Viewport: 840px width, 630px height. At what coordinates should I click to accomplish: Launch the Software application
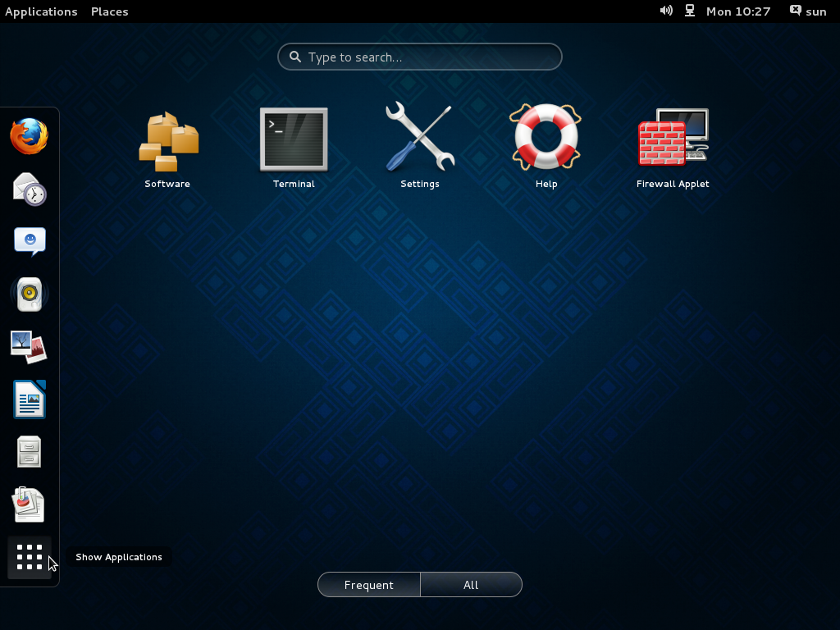(x=167, y=139)
